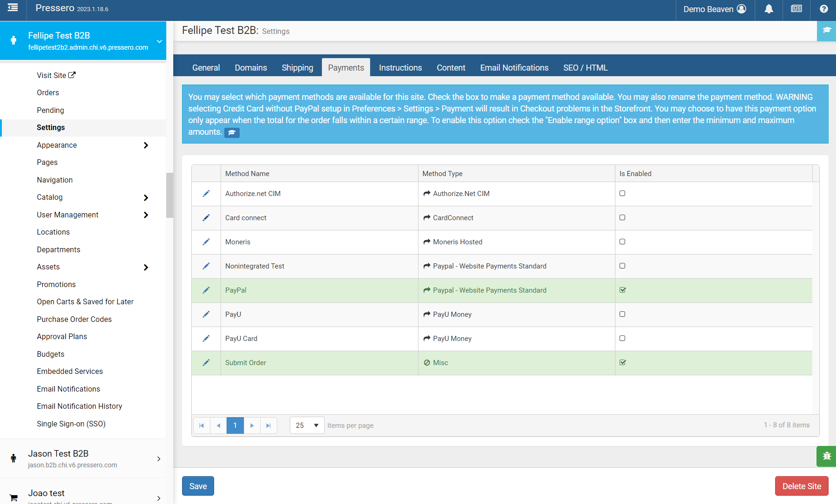Viewport: 836px width, 504px height.
Task: Click the Fellipe Test B2B site person icon
Action: [13, 40]
